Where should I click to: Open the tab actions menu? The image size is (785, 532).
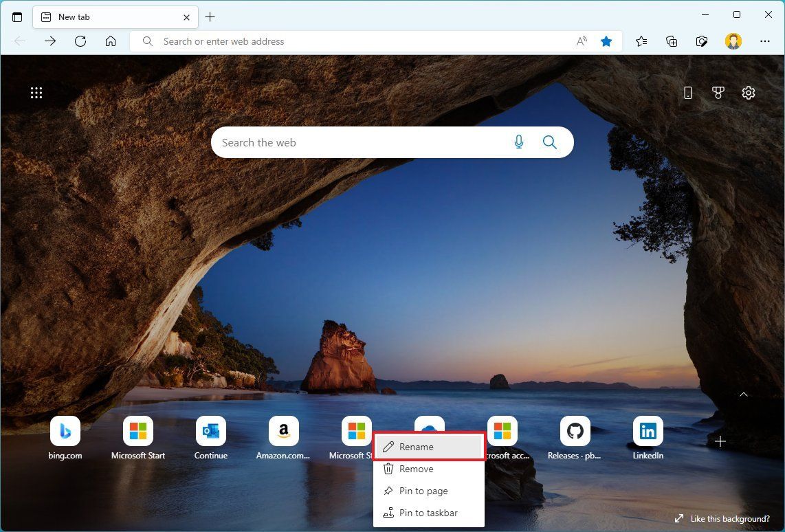click(17, 16)
